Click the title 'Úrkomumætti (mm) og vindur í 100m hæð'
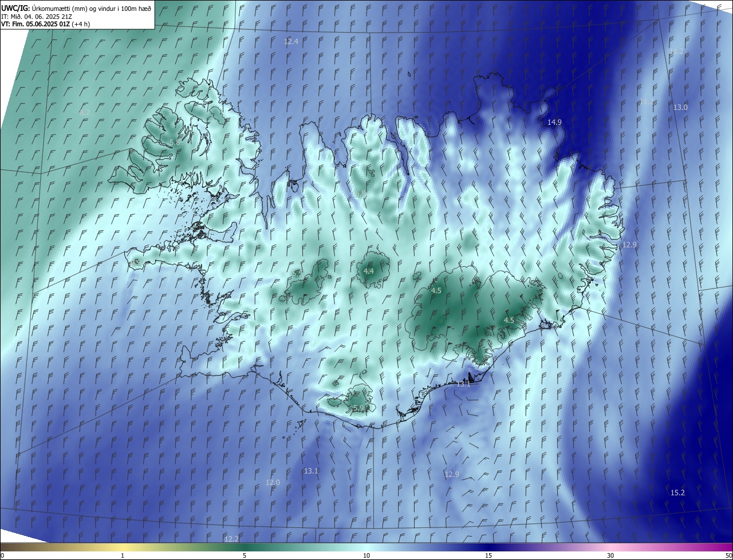733x560 pixels. [90, 8]
